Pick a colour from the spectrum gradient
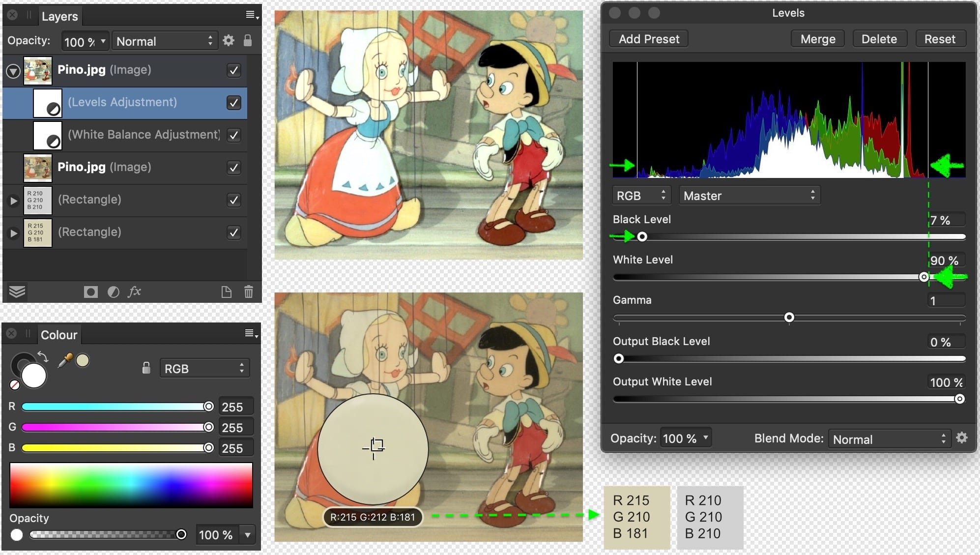The width and height of the screenshot is (980, 555). coord(131,485)
